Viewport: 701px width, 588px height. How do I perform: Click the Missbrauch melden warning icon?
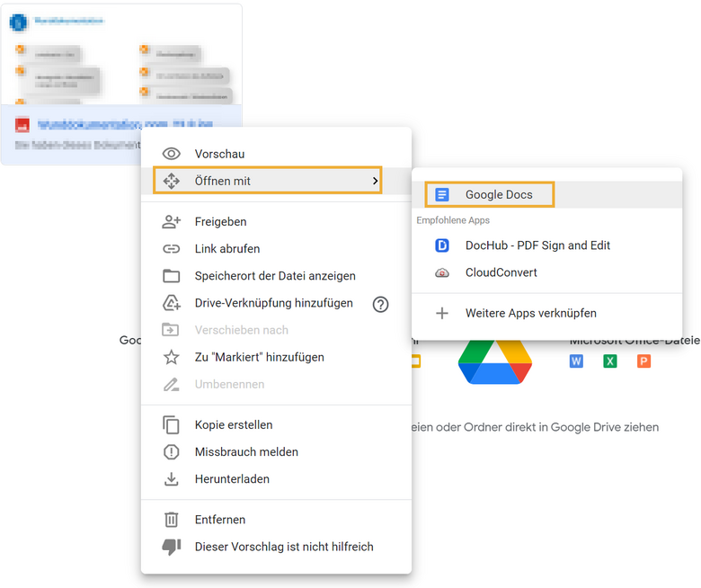pyautogui.click(x=172, y=452)
